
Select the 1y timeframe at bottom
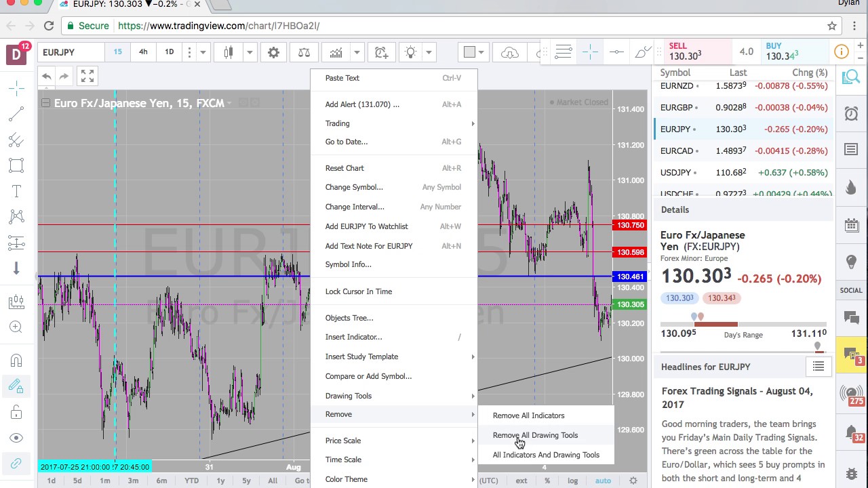pyautogui.click(x=220, y=481)
